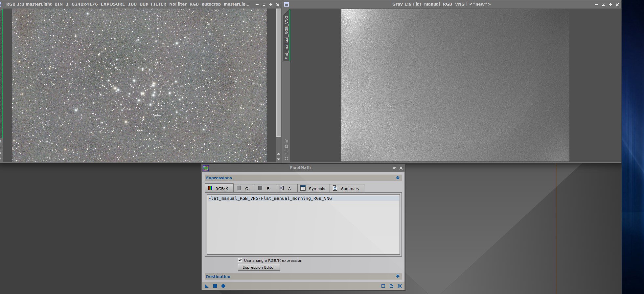Toggle Use a single RGB/K expression

[240, 260]
